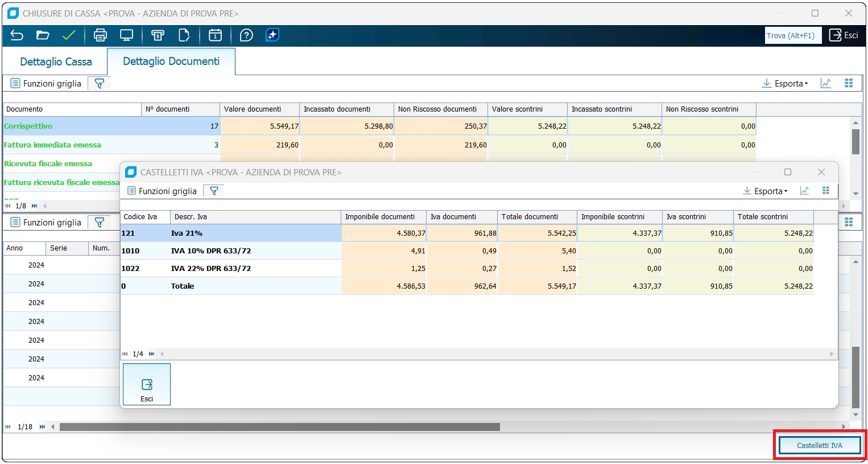Screen dimensions: 868x464
Task: Click Esci button in Castelletti IVA dialog
Action: click(x=147, y=385)
